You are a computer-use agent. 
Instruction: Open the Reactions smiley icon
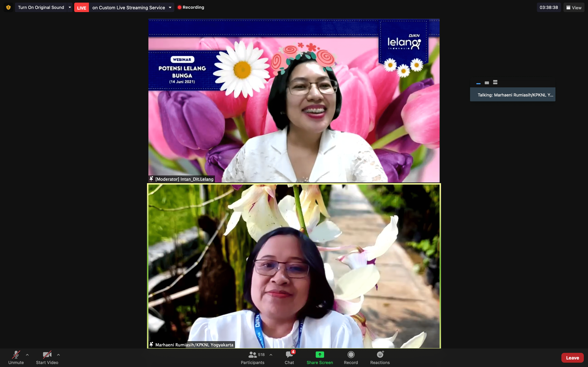380,355
